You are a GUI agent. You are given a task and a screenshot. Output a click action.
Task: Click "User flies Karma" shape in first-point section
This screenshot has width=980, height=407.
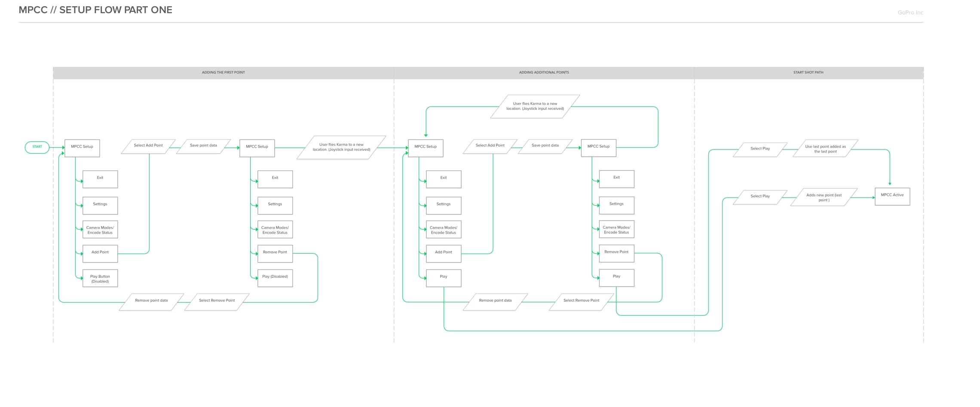[341, 148]
